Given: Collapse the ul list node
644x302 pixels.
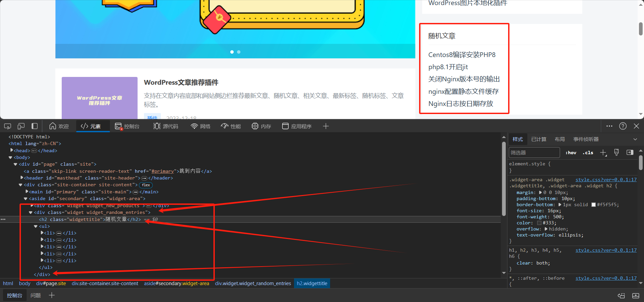Looking at the screenshot, I should click(36, 226).
